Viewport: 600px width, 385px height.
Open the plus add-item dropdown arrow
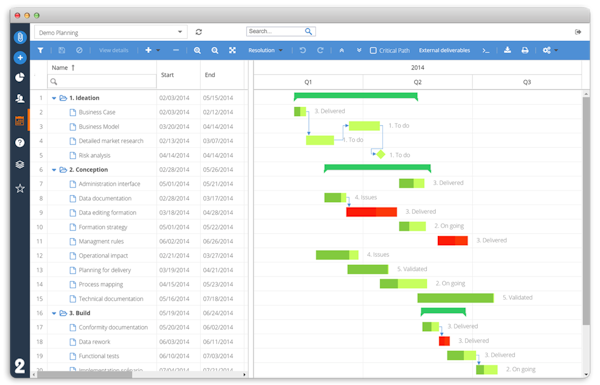point(158,51)
